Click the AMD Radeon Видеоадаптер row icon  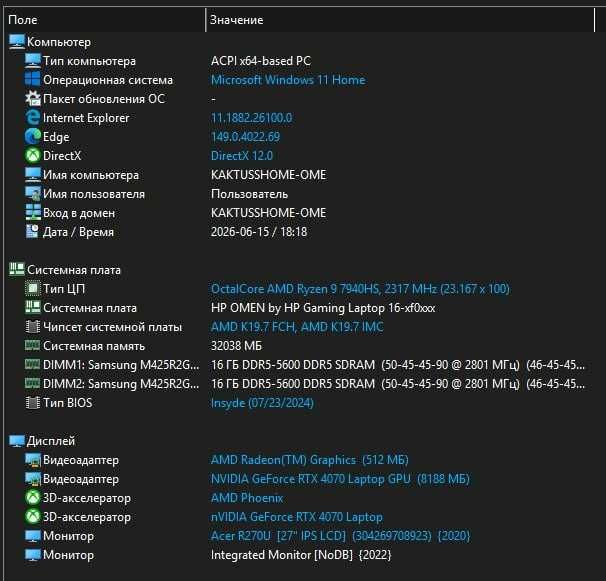click(33, 460)
